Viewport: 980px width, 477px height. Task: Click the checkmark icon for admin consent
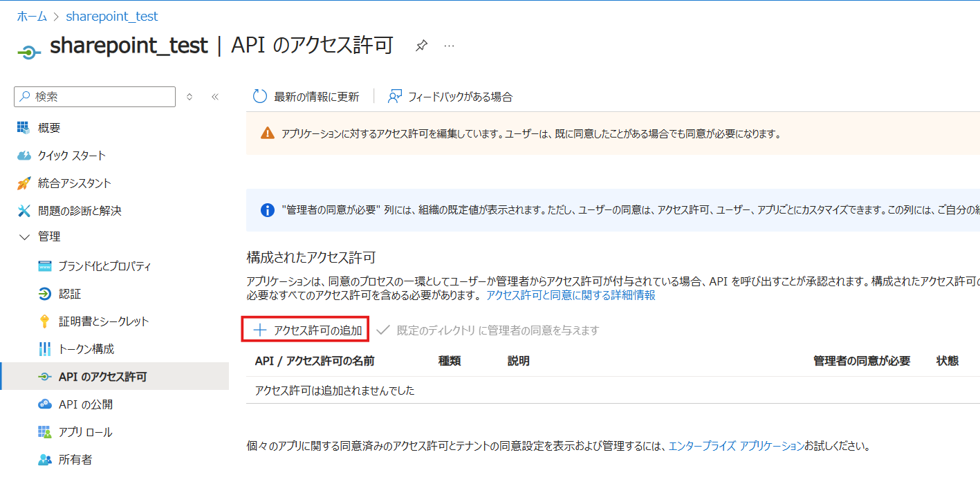(x=383, y=330)
